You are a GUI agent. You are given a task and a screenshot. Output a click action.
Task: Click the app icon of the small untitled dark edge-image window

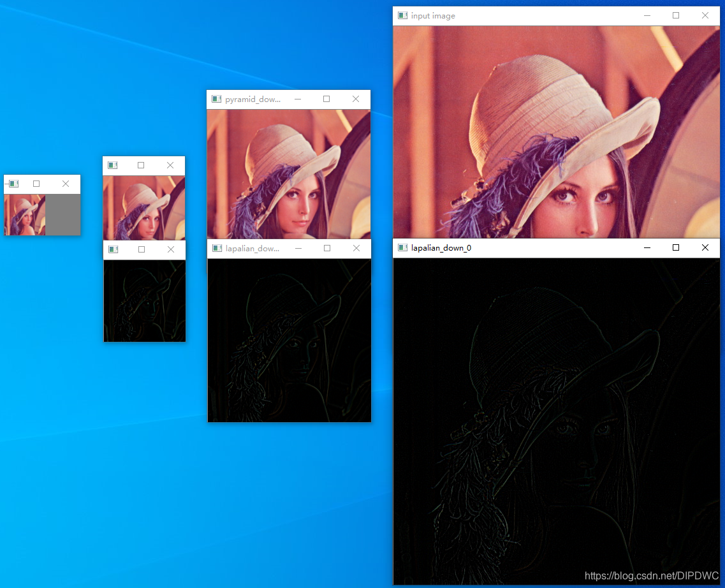click(x=114, y=249)
